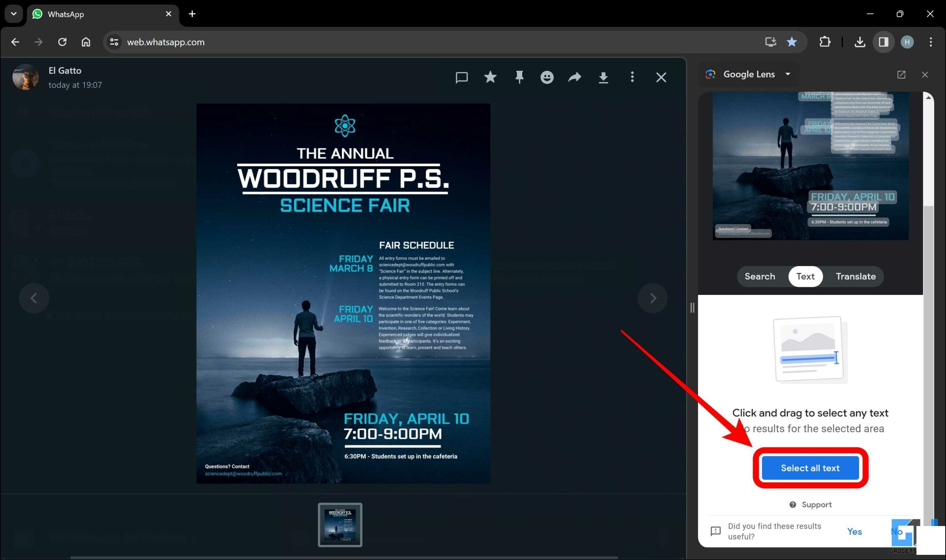The height and width of the screenshot is (560, 946).
Task: Switch to Search tab in Google Lens
Action: (760, 276)
